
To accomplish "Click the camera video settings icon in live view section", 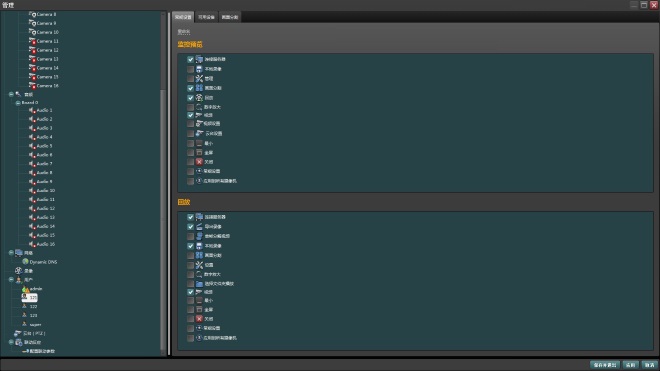I will coord(199,124).
